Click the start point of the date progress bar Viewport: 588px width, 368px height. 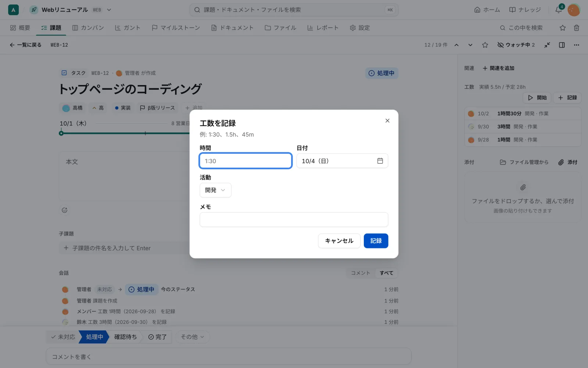[61, 133]
